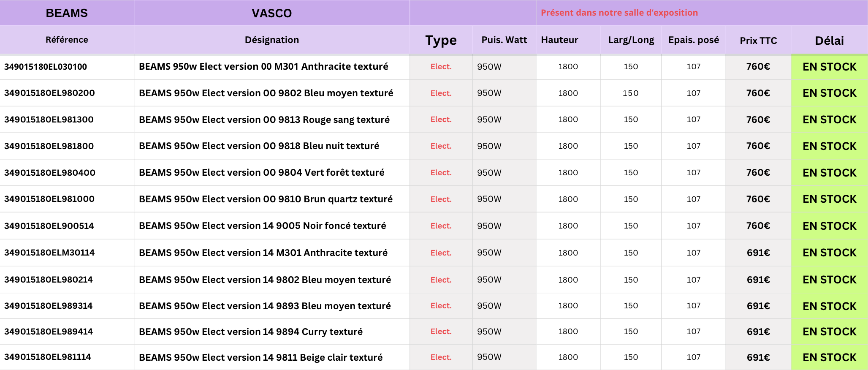Select the Epais. posé column header
The height and width of the screenshot is (370, 868).
pos(693,40)
